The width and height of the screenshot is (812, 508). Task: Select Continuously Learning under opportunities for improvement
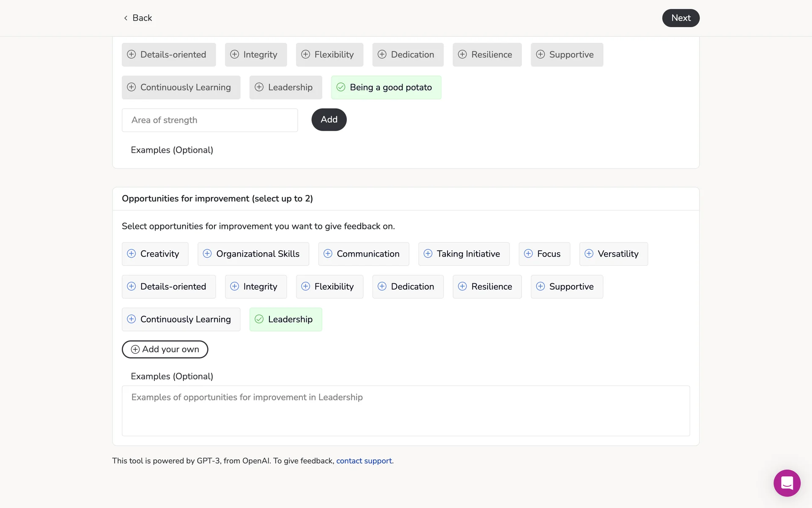click(181, 320)
